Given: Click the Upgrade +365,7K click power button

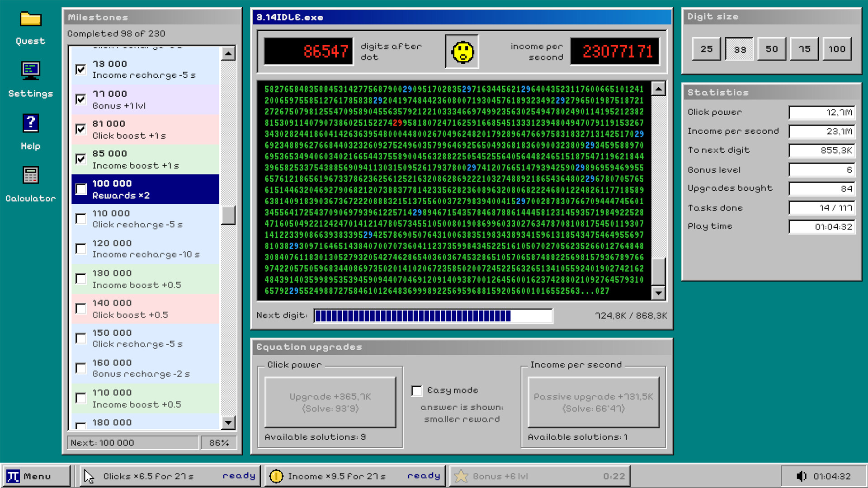Looking at the screenshot, I should tap(330, 403).
